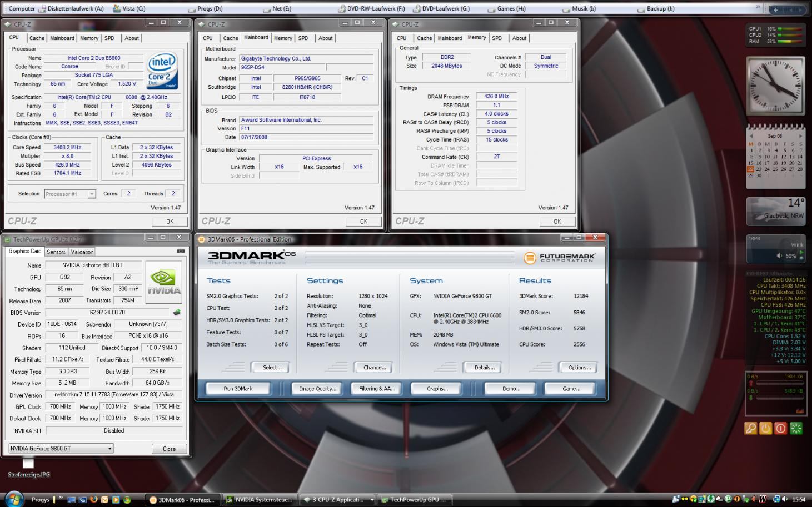Screen dimensions: 812x507
Task: Click the radio gadget play button
Action: pyautogui.click(x=801, y=253)
